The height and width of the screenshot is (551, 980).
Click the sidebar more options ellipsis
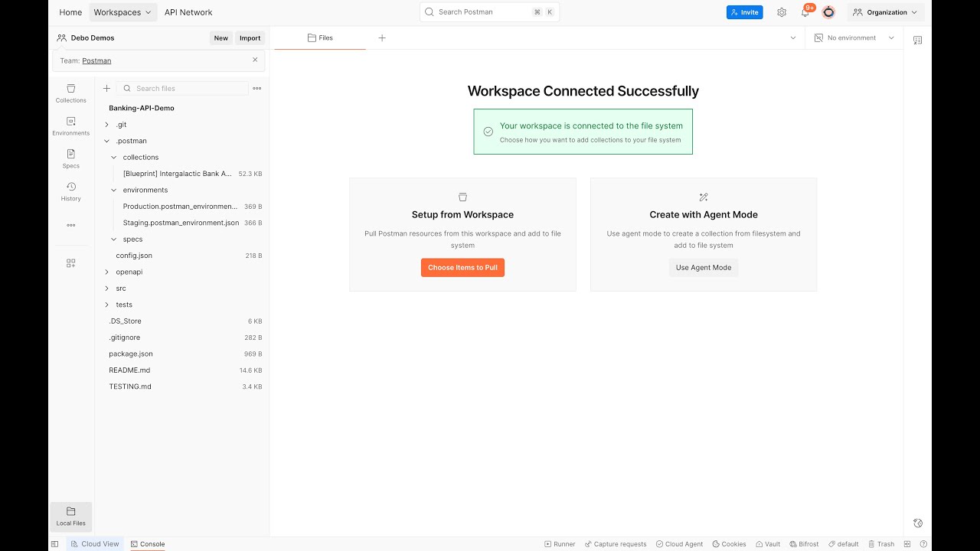click(x=70, y=225)
